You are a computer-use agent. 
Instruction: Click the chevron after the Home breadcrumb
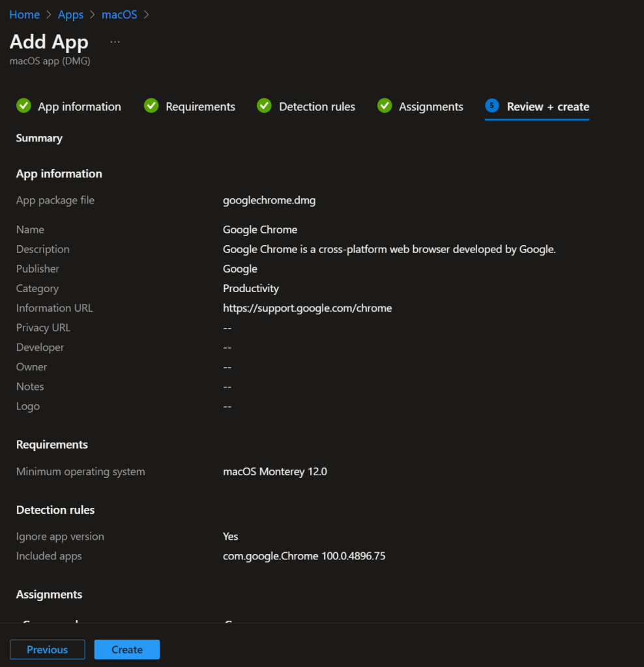(48, 15)
